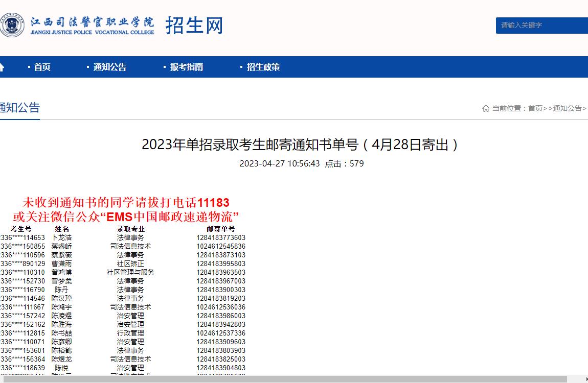This screenshot has width=588, height=383.
Task: Select tracking number 1284183900303
Action: (221, 290)
